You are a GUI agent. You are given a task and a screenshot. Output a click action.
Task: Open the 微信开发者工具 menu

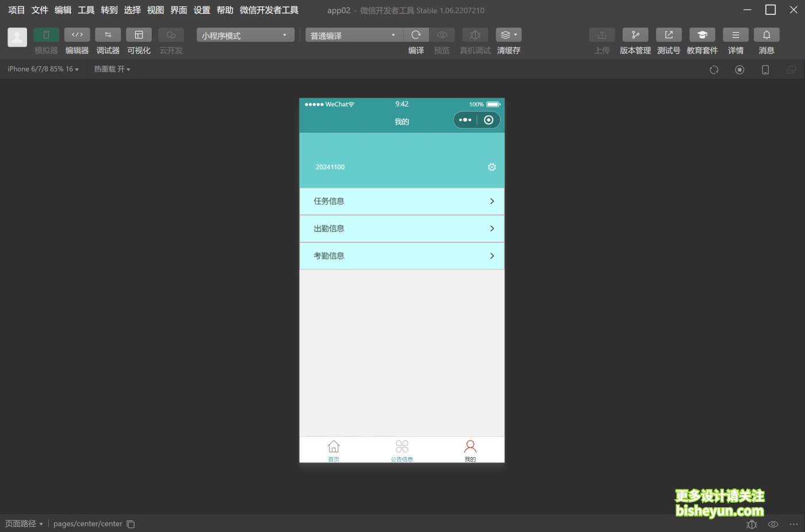269,10
